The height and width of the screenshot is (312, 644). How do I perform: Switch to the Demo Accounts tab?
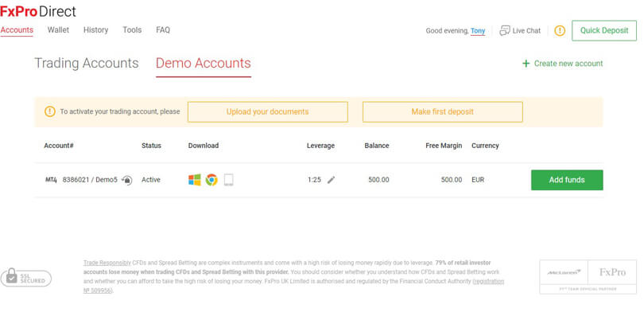click(204, 64)
